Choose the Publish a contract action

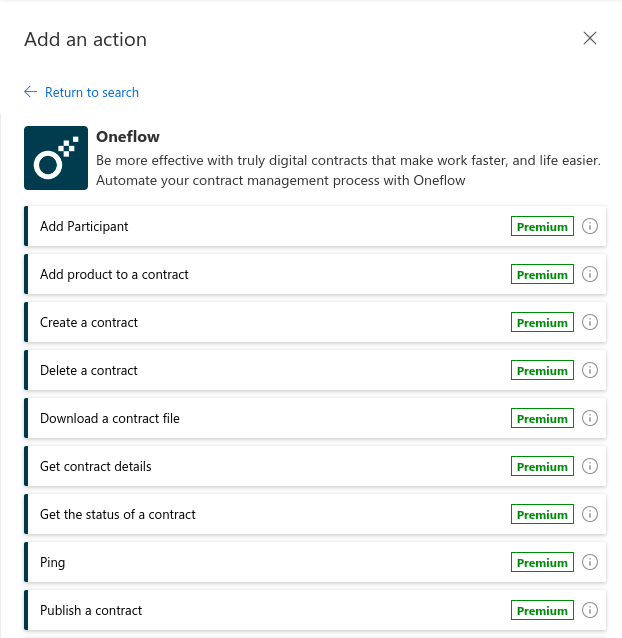(315, 610)
